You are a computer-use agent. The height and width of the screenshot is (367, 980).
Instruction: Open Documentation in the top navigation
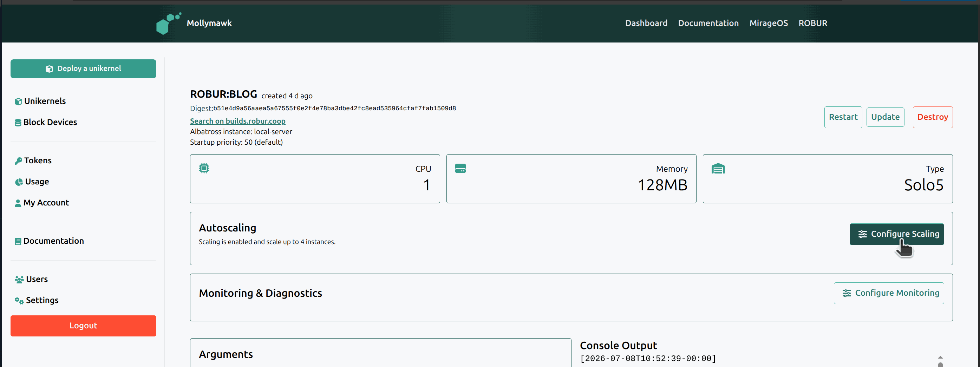(x=708, y=23)
